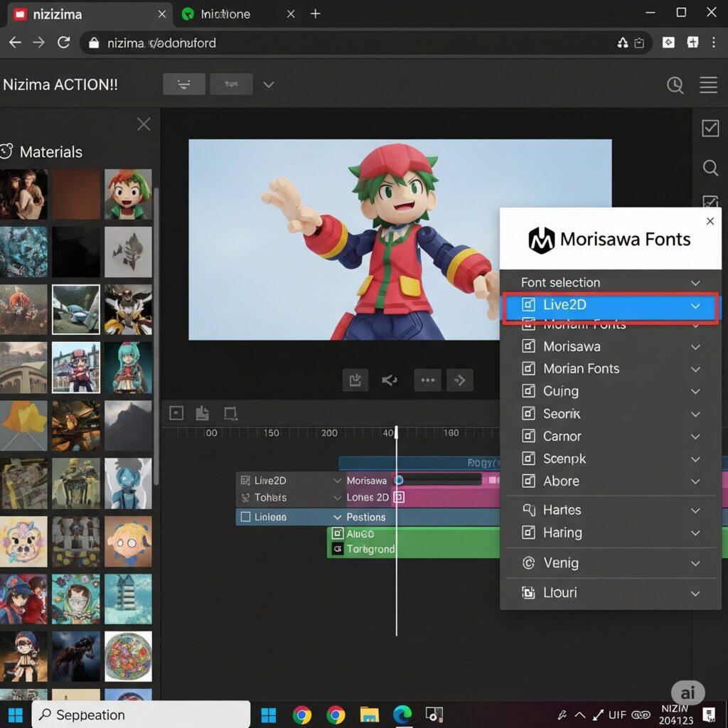This screenshot has height=728, width=728.
Task: Click the Windows taskbar search box
Action: click(141, 714)
